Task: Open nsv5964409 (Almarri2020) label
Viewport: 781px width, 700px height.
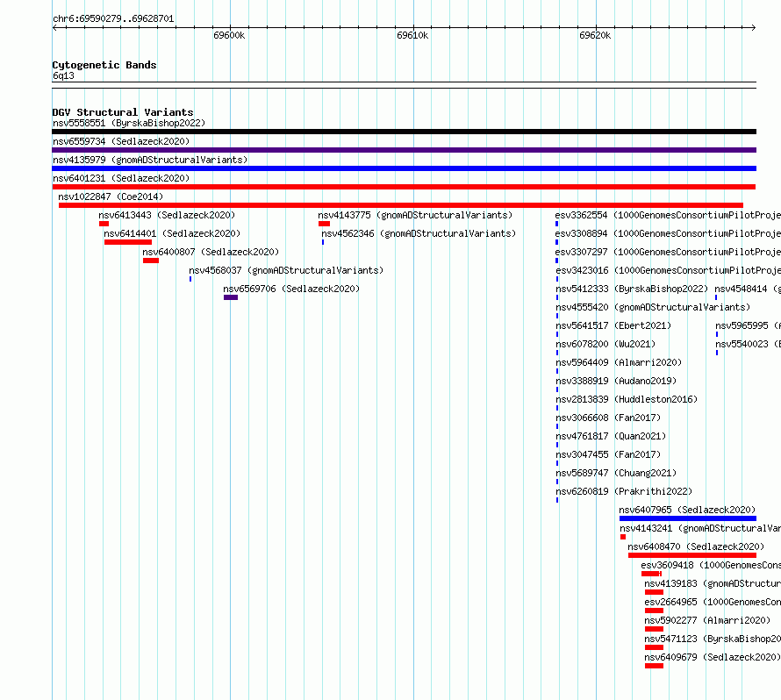Action: [x=619, y=362]
